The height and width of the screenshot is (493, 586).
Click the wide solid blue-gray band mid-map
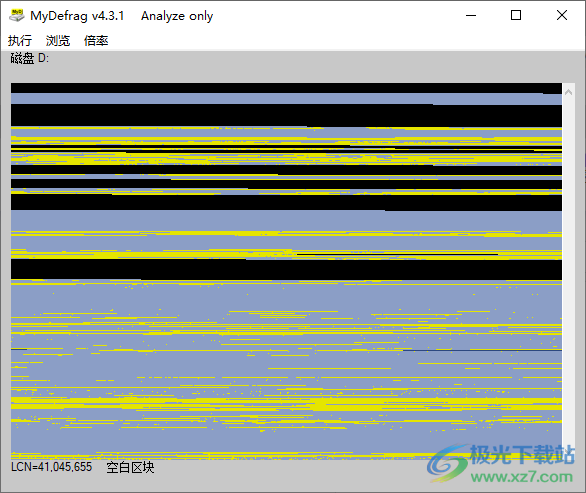[x=286, y=221]
